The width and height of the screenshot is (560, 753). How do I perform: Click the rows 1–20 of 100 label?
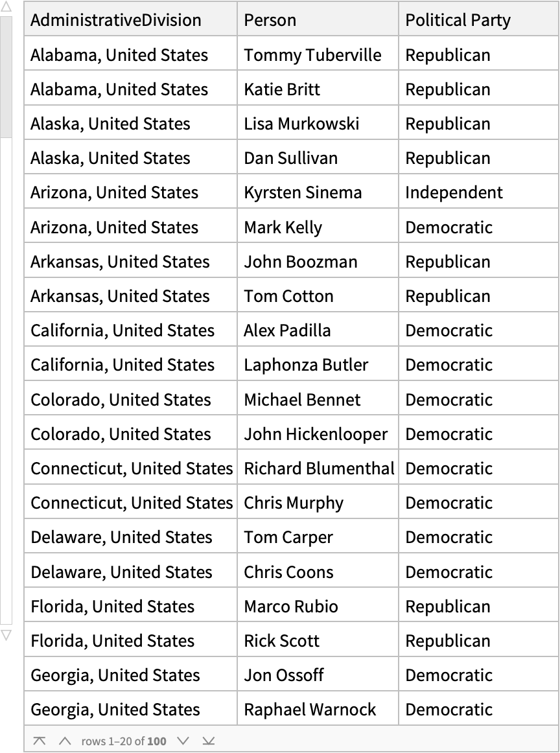tap(123, 741)
